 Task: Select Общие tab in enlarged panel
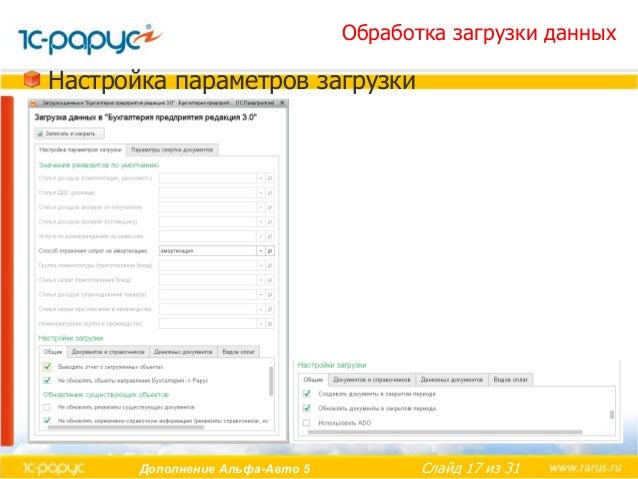tap(313, 380)
